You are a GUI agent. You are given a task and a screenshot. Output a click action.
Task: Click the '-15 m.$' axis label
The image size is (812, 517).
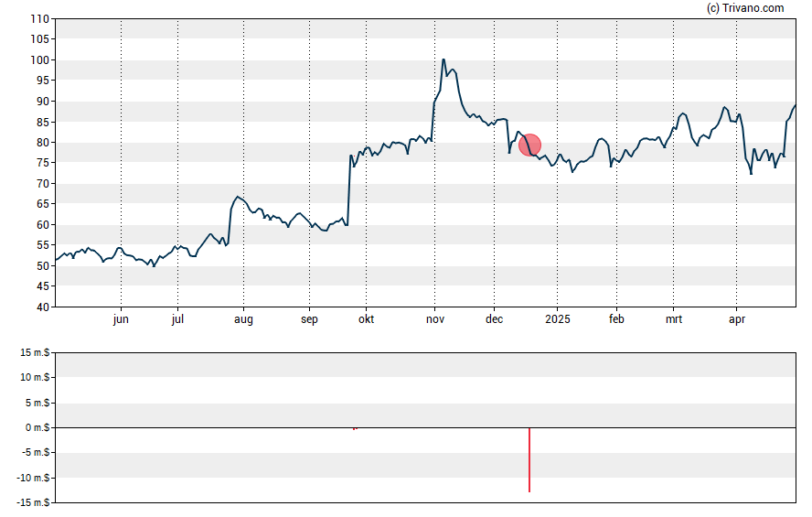35,502
